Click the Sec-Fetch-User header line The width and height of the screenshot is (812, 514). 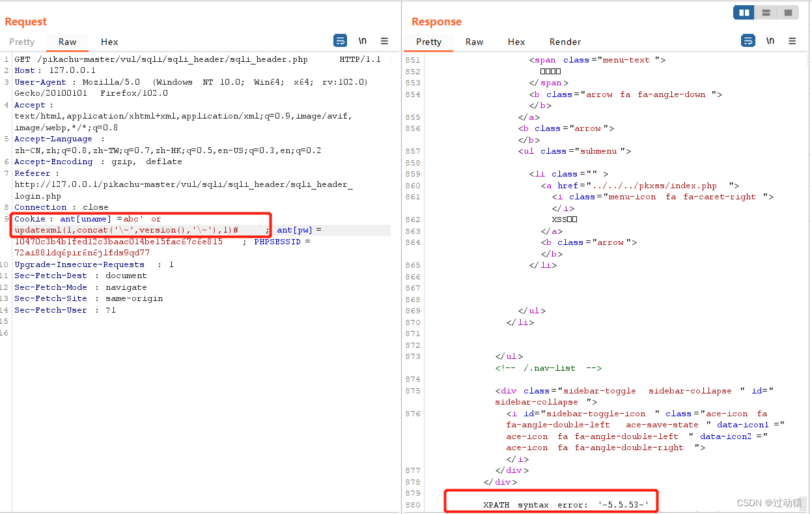tap(65, 310)
